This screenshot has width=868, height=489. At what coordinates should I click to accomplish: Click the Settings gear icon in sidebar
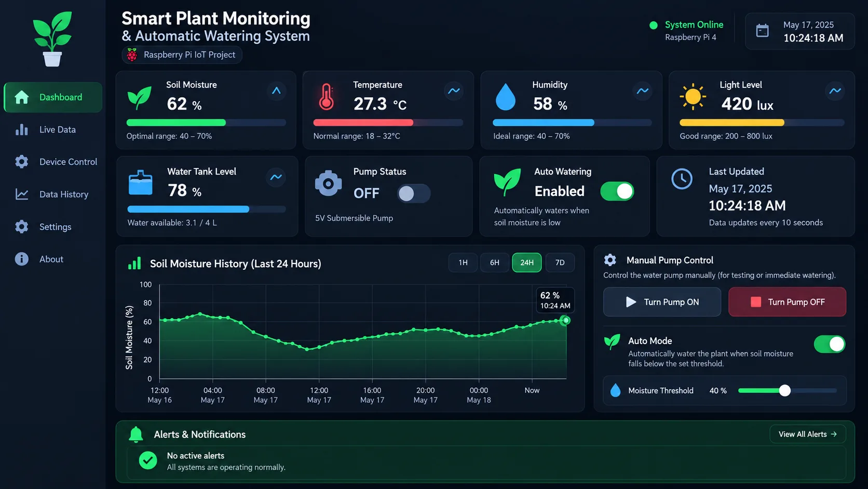click(x=22, y=227)
